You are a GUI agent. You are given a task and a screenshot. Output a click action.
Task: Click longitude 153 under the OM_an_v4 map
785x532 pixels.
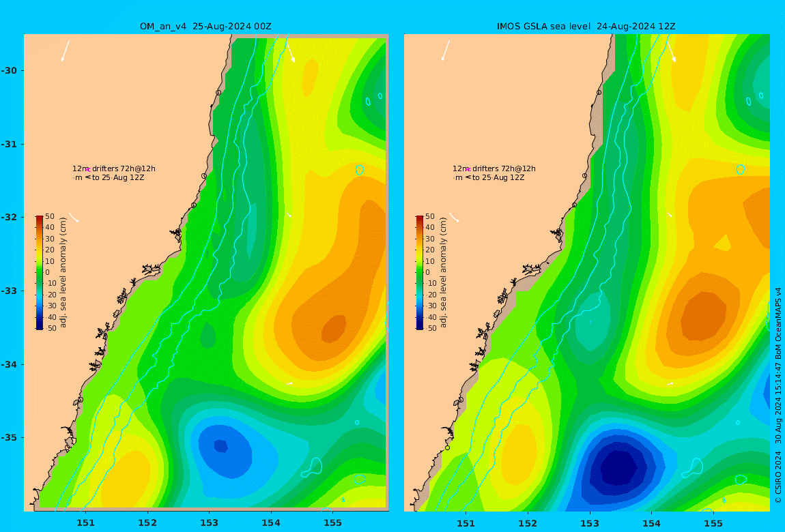click(x=210, y=523)
